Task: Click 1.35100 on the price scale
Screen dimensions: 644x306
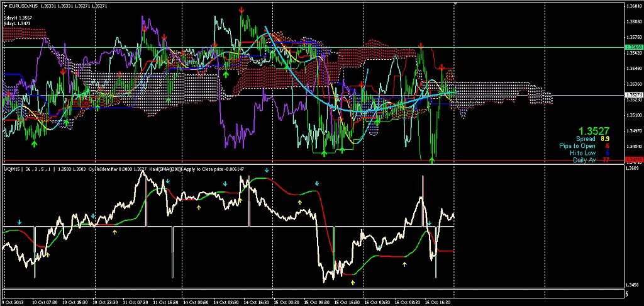Action: point(633,115)
